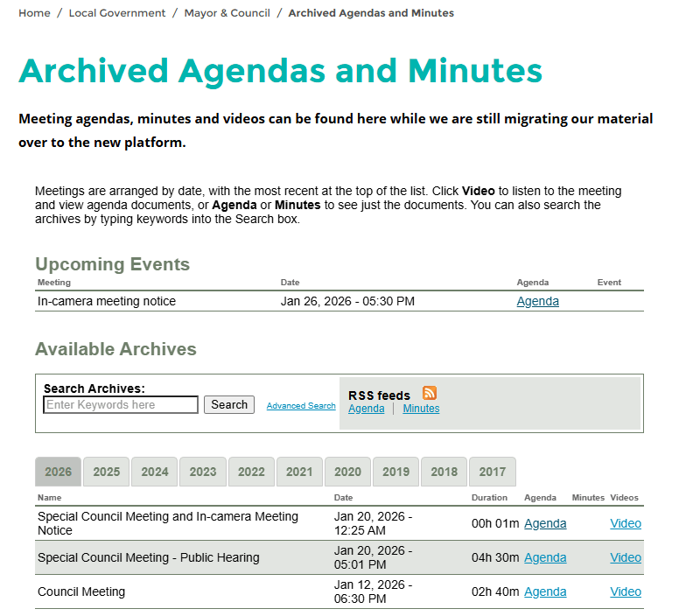686x616 pixels.
Task: Open the 2025 archive tab
Action: 107,472
